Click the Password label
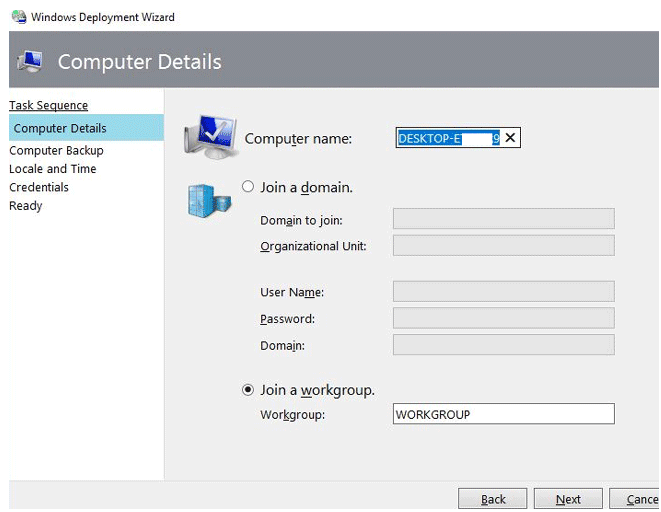 (x=288, y=319)
